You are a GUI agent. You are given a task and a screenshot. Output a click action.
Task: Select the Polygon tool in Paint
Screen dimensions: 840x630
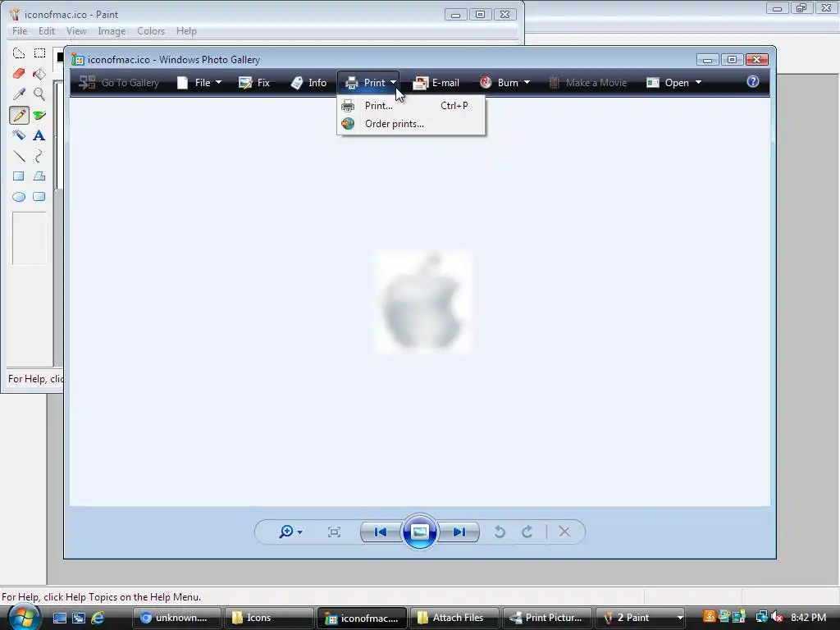coord(39,176)
